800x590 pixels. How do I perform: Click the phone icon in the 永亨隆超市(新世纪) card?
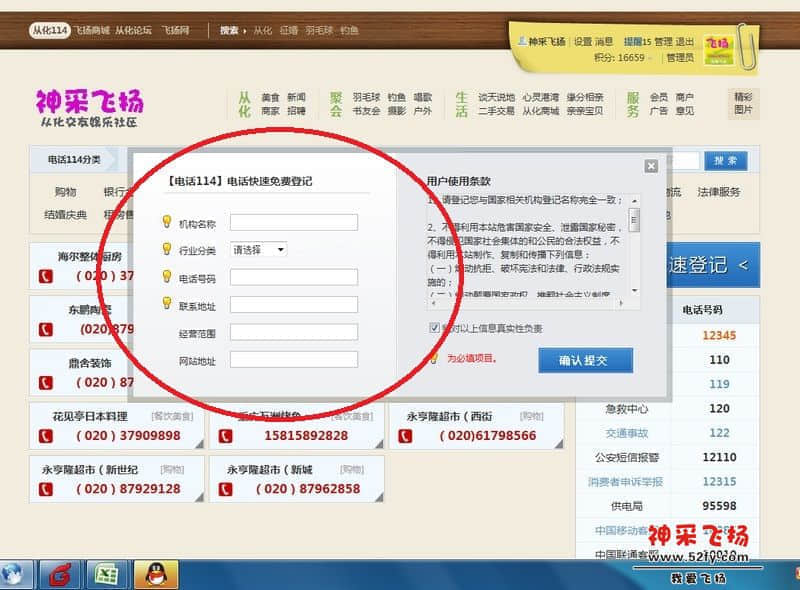pyautogui.click(x=45, y=489)
